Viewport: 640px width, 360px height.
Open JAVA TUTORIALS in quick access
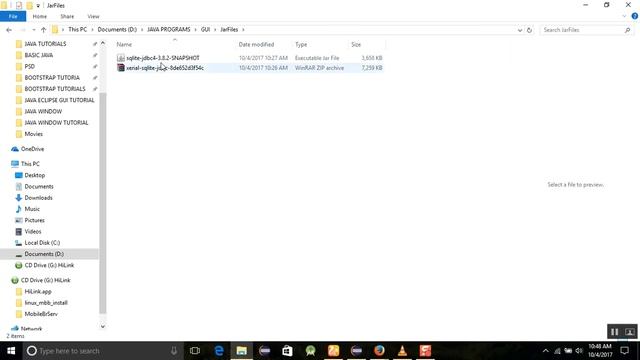pos(45,44)
